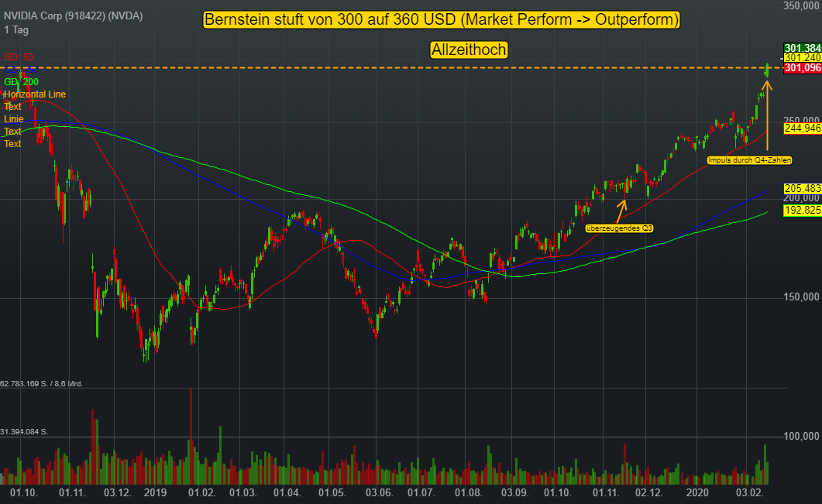Click the 192,825 moving average price tag
Viewport: 822px width, 504px height.
click(803, 211)
